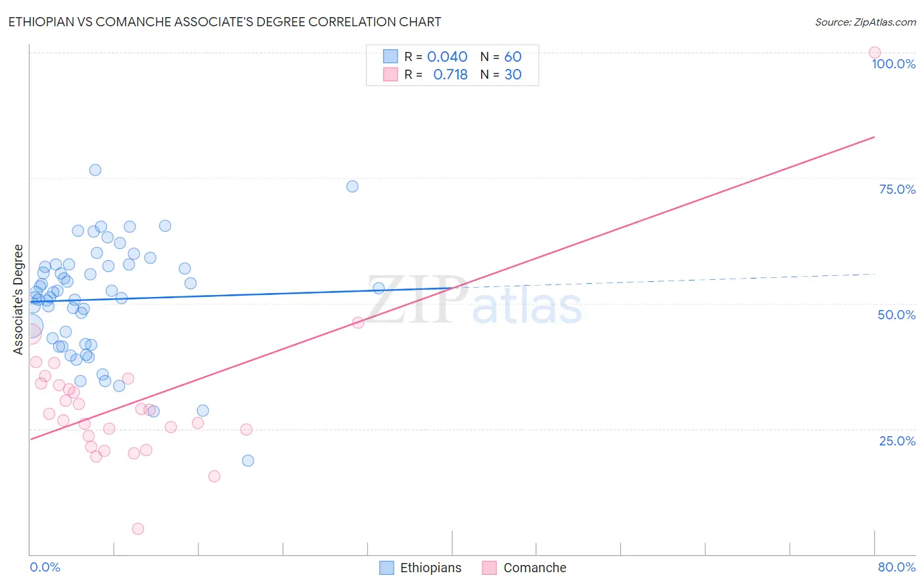
Task: Click the N = 60 sample count
Action: 501,56
